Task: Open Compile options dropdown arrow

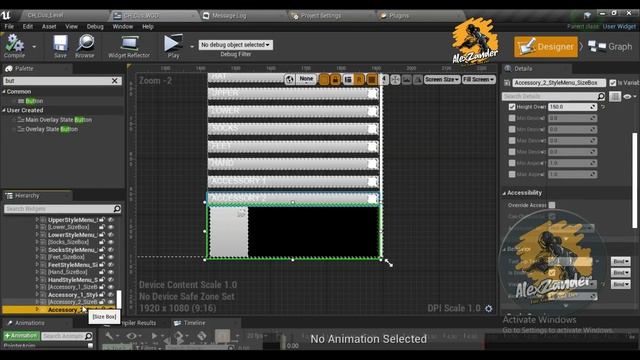Action: [x=34, y=47]
